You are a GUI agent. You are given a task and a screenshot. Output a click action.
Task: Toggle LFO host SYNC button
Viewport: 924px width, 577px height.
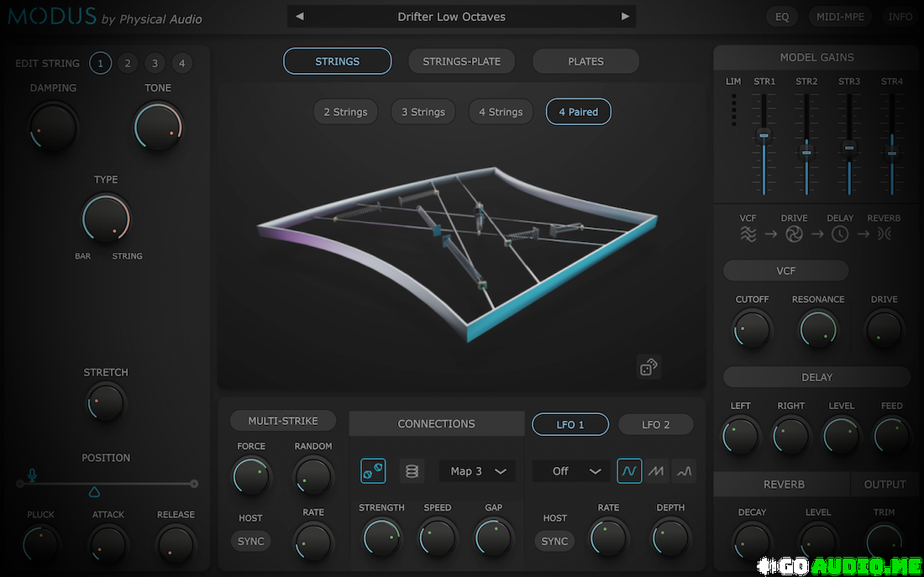(554, 541)
